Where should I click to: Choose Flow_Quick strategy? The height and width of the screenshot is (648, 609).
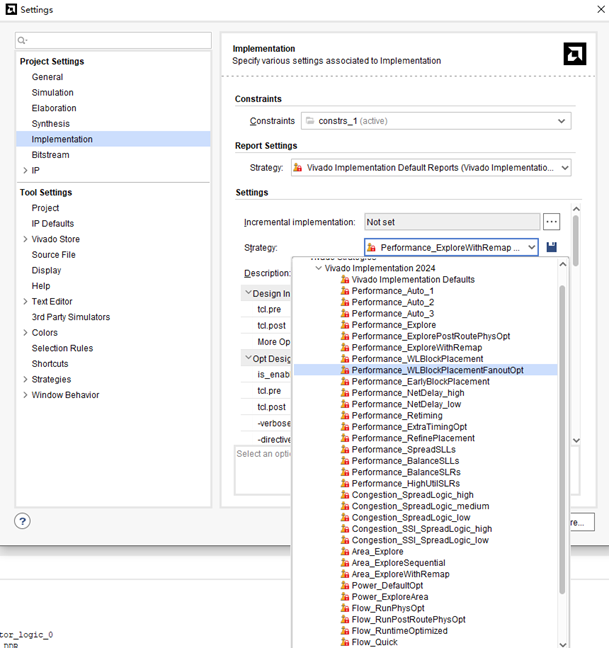tap(374, 642)
